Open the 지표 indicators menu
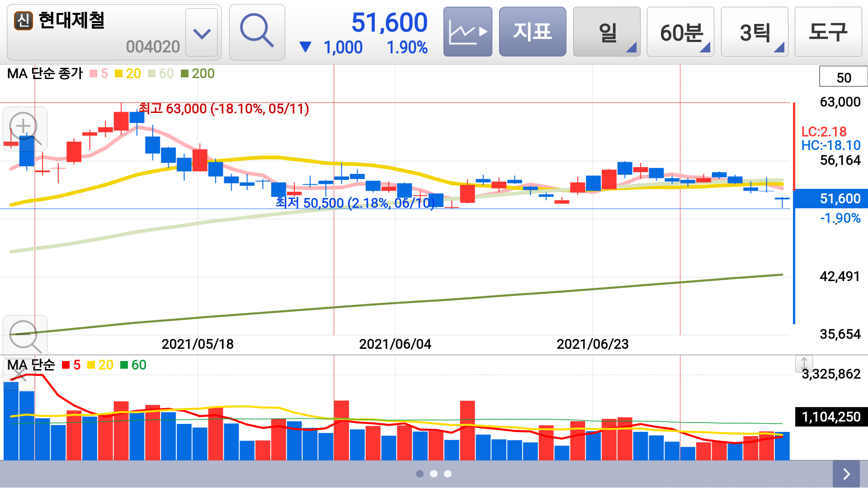 pyautogui.click(x=533, y=32)
